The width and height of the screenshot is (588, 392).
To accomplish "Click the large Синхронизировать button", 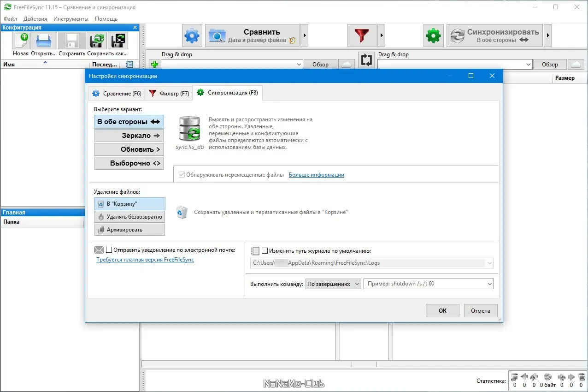I will click(x=494, y=36).
